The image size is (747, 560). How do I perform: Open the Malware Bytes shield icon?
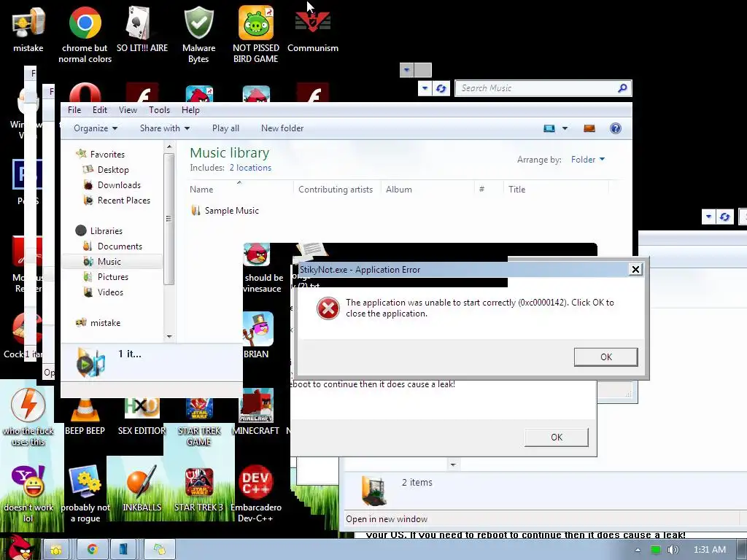[x=198, y=34]
